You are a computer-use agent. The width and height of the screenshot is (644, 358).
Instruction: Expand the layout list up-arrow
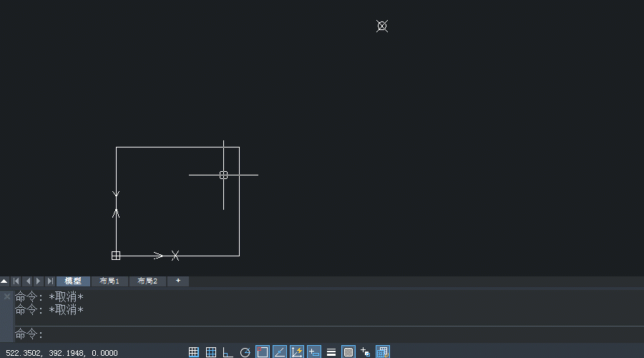(x=5, y=281)
